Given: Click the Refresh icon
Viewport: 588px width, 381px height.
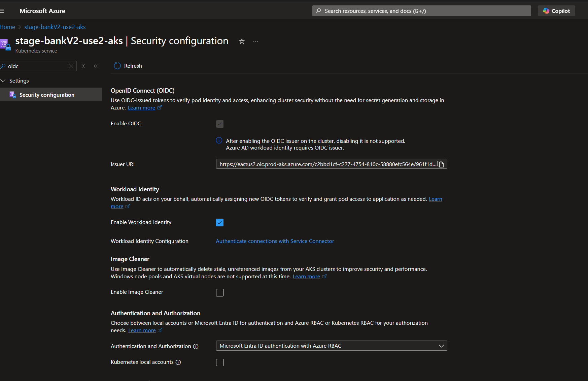Looking at the screenshot, I should click(117, 66).
